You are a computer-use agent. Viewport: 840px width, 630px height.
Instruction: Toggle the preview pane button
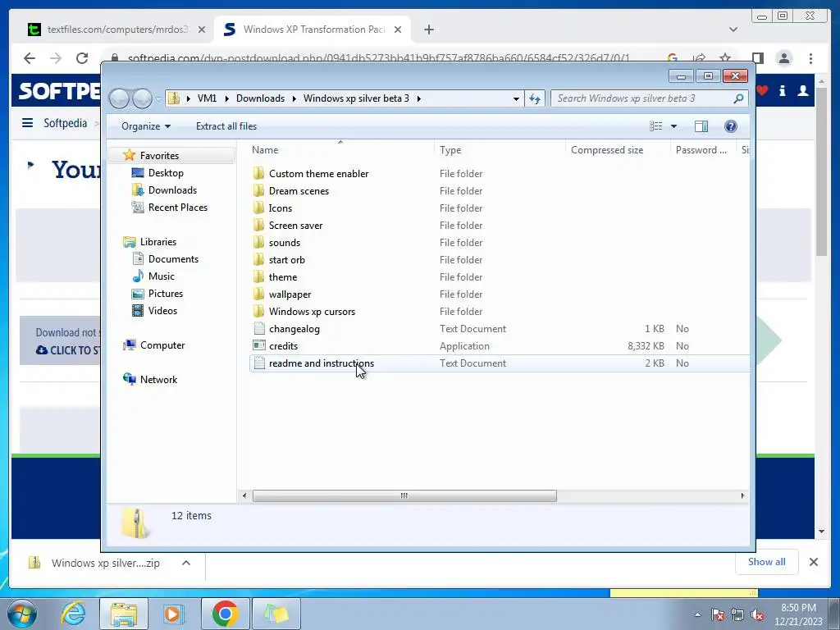701,126
